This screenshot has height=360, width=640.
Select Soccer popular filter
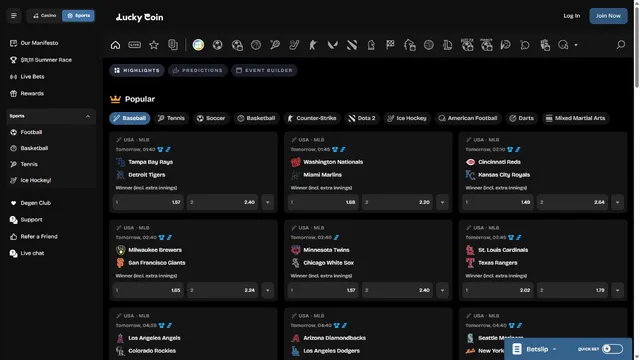(x=211, y=118)
